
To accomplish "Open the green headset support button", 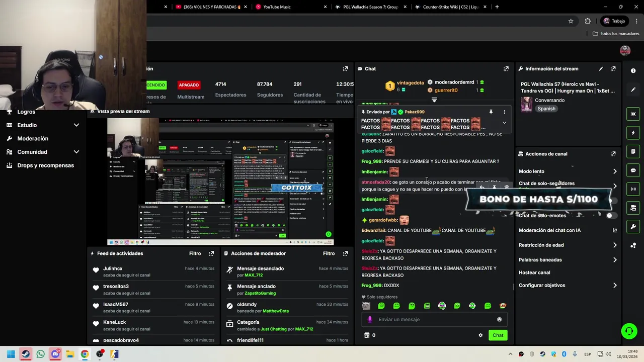I will pos(629,331).
